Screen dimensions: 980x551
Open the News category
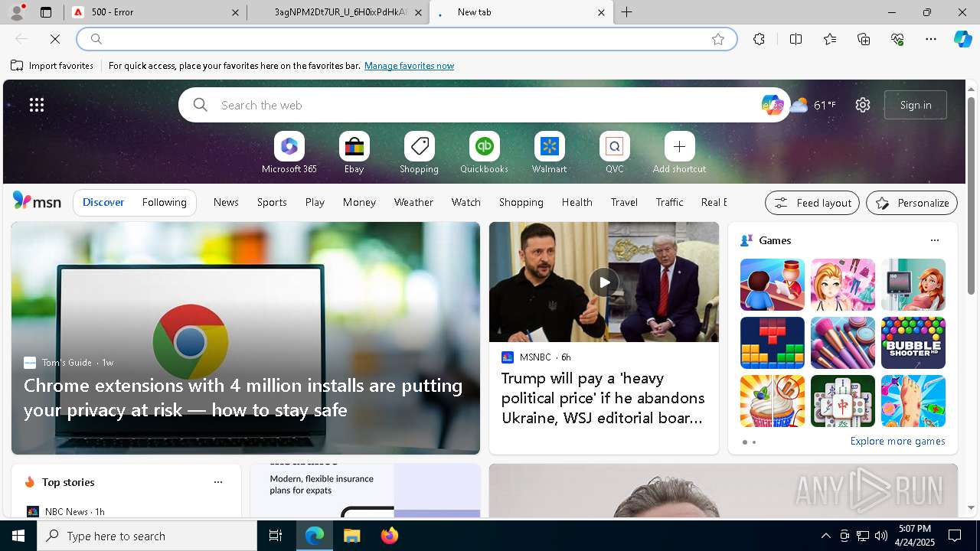coord(226,202)
